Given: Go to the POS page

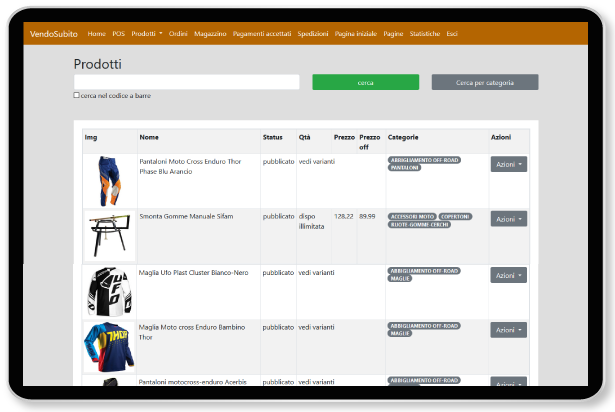Looking at the screenshot, I should tap(118, 34).
